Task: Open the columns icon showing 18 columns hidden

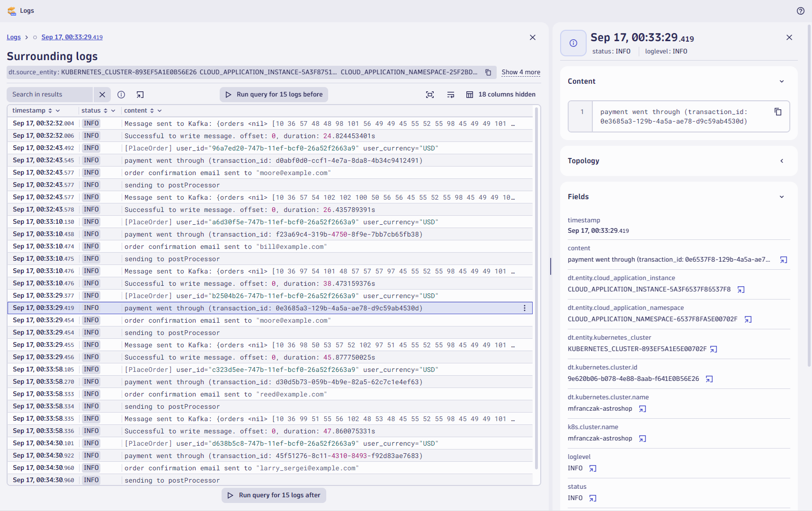Action: pyautogui.click(x=470, y=95)
